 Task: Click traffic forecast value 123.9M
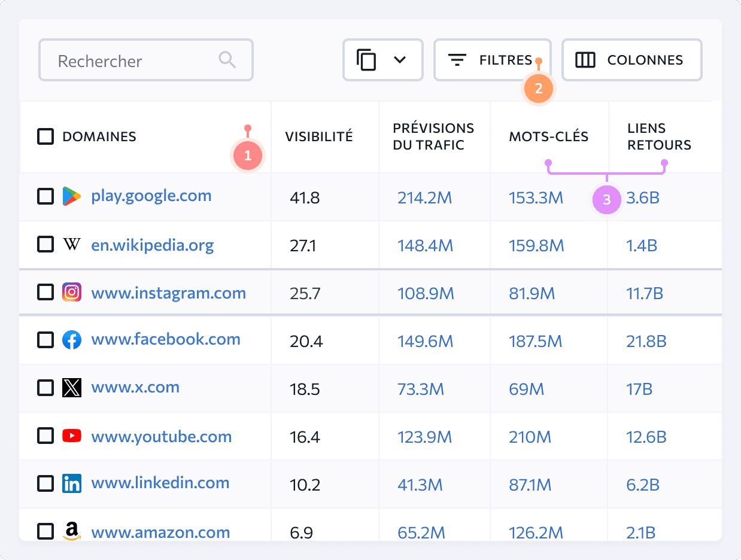pos(424,437)
